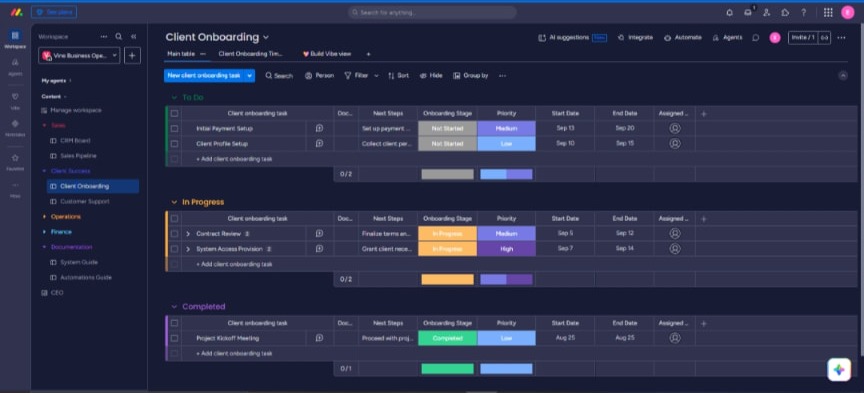Open the profile avatar in top bar
Viewport: 864px width, 393px height.
[x=847, y=12]
